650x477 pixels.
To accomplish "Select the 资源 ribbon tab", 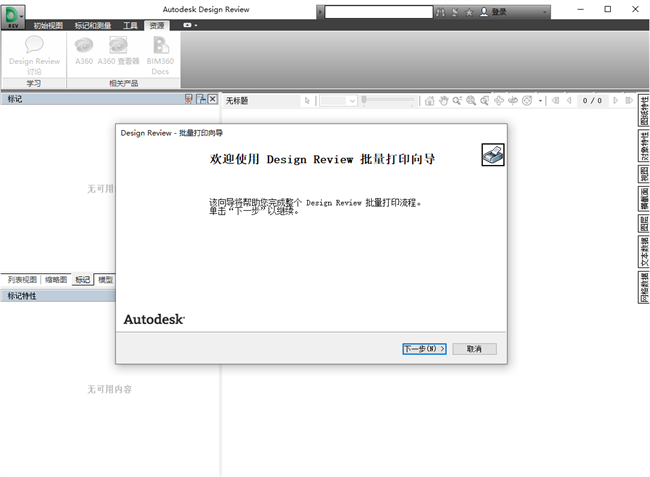I will [x=157, y=26].
